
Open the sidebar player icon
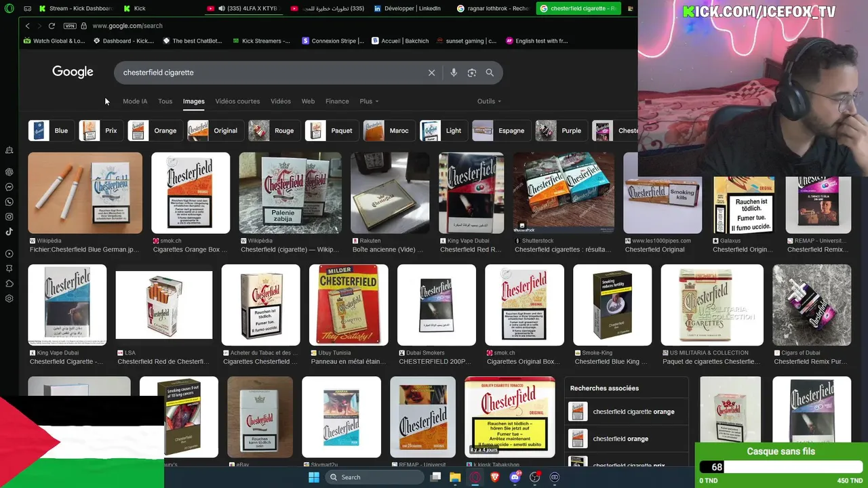tap(9, 254)
